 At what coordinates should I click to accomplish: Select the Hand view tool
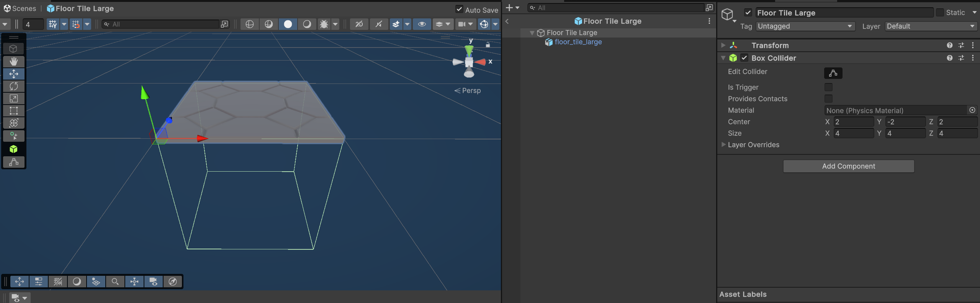14,61
